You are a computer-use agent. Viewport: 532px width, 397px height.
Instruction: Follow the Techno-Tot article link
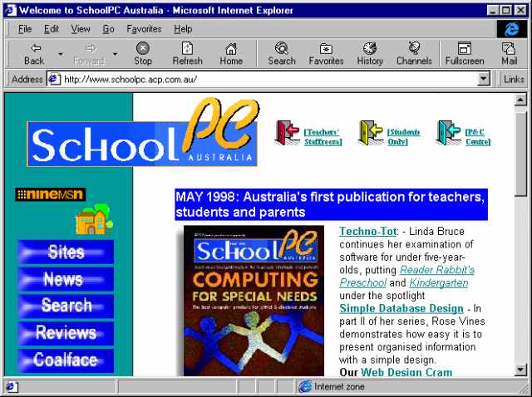click(367, 231)
